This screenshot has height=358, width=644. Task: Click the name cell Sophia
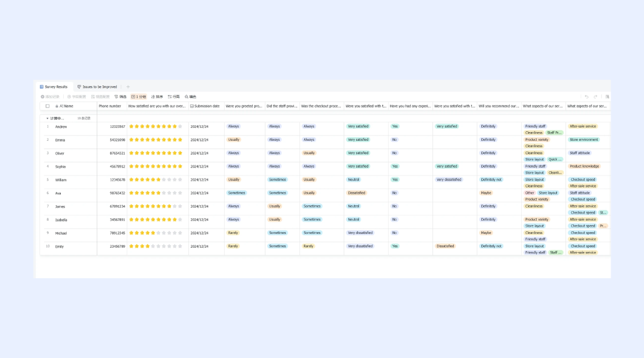pyautogui.click(x=60, y=167)
